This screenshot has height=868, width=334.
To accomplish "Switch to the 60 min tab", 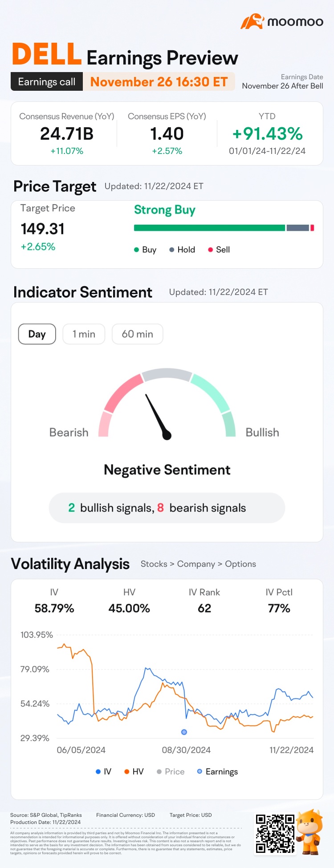I will pos(137,334).
